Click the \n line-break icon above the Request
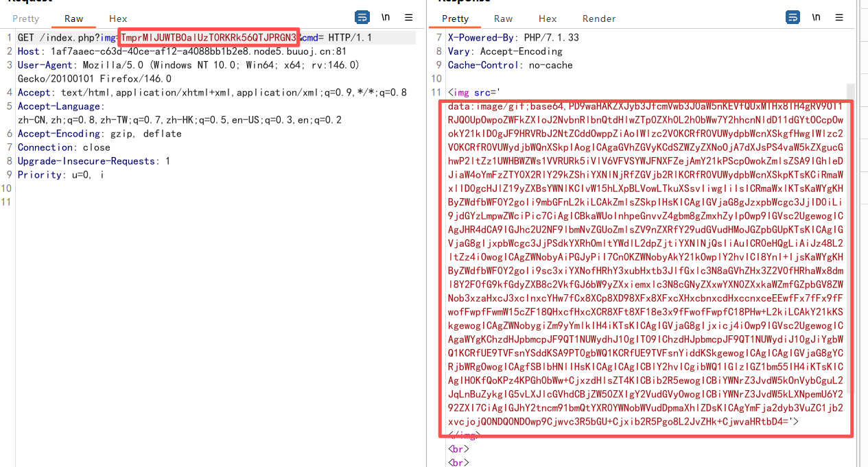 coord(386,18)
